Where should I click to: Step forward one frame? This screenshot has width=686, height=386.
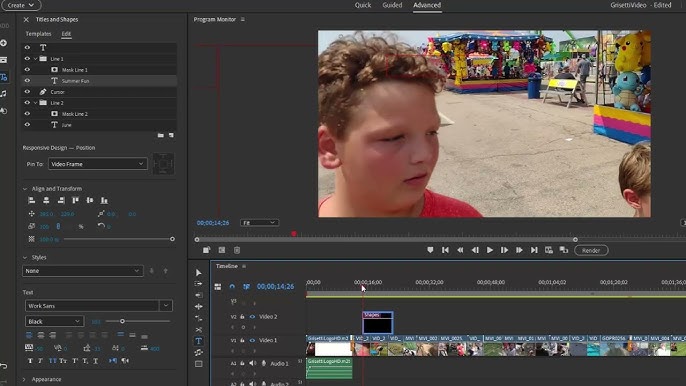[504, 250]
